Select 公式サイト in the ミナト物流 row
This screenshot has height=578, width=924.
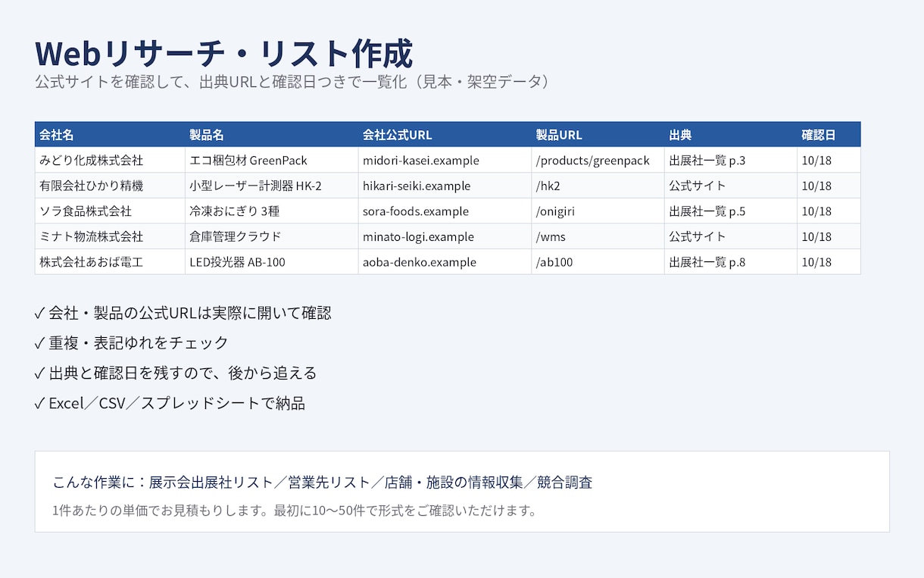click(x=731, y=236)
